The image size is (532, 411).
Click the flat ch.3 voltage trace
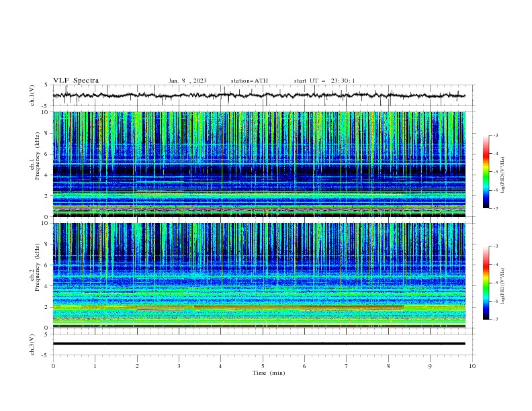coord(259,344)
